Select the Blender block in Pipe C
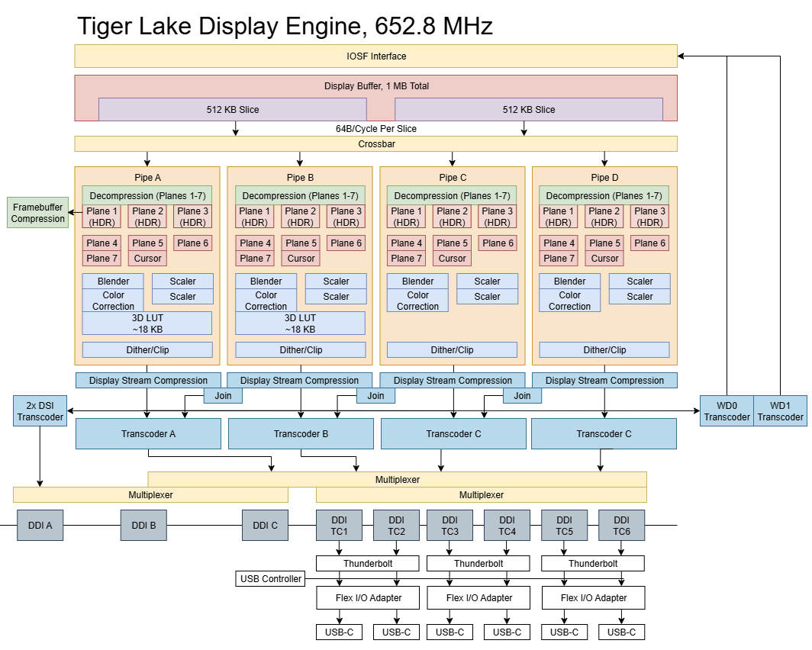 pyautogui.click(x=418, y=281)
